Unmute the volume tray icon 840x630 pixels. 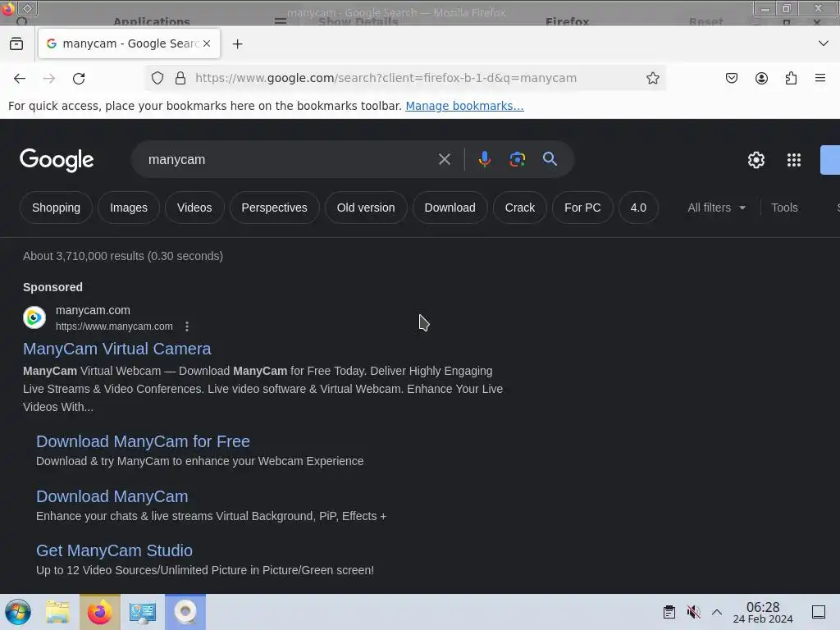tap(694, 612)
